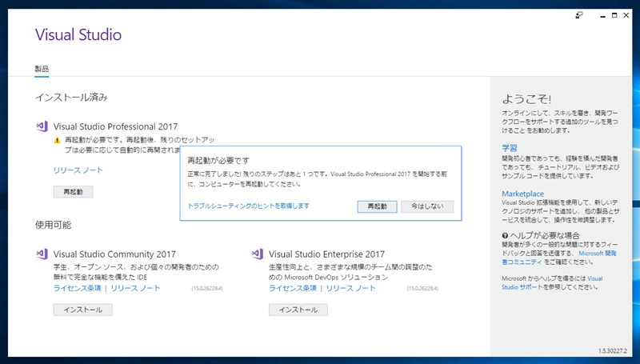
Task: Click 再起動 button in the restart dialog
Action: (377, 206)
